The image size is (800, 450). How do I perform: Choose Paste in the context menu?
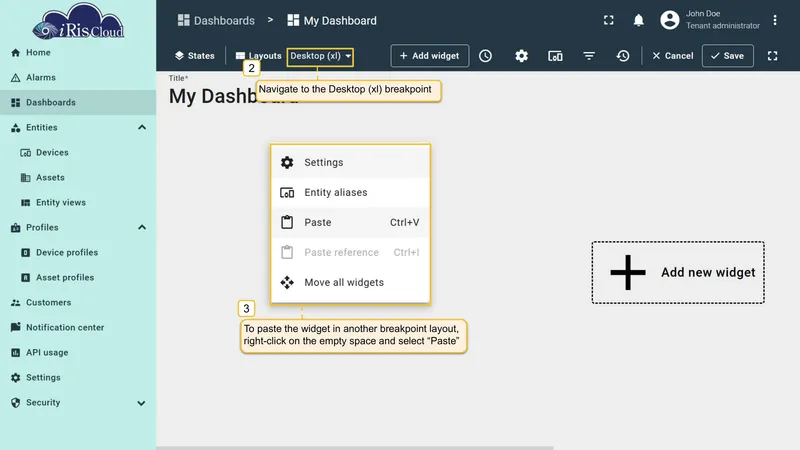point(351,222)
